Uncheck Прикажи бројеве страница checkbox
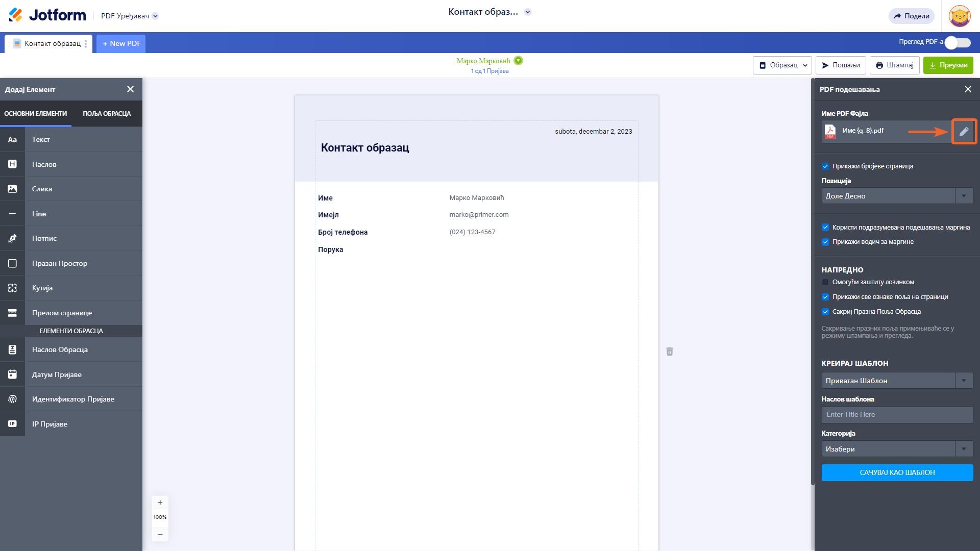Screen dimensions: 980x551 point(825,166)
